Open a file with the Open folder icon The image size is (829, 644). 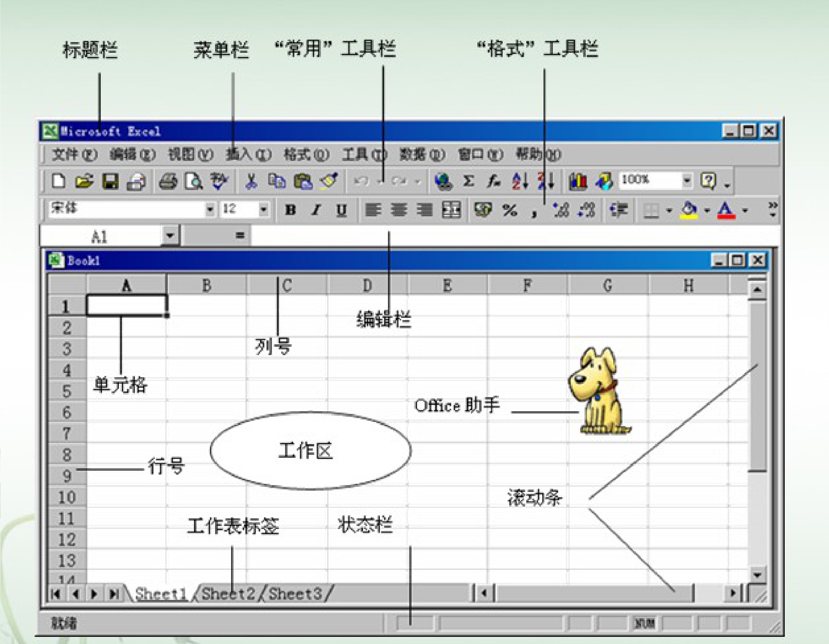click(x=84, y=181)
